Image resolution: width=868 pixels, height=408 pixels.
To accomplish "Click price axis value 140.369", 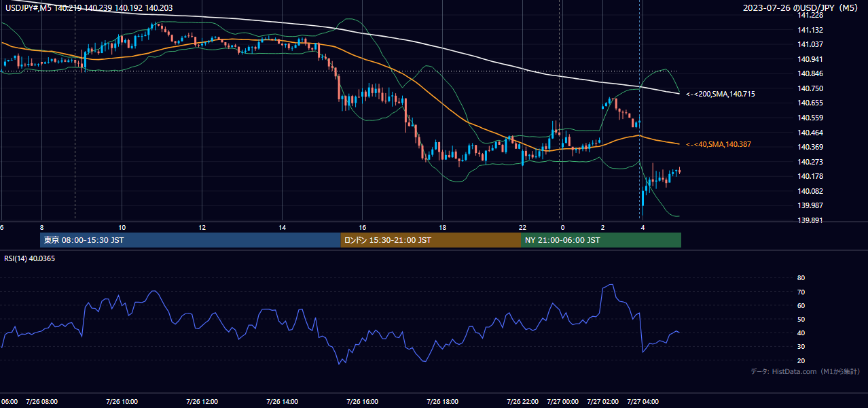I will 810,147.
